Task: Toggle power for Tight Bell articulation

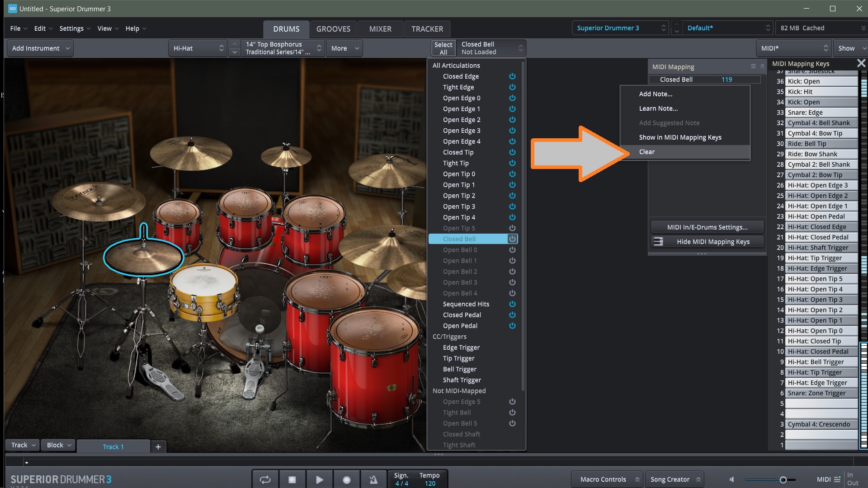Action: click(512, 413)
